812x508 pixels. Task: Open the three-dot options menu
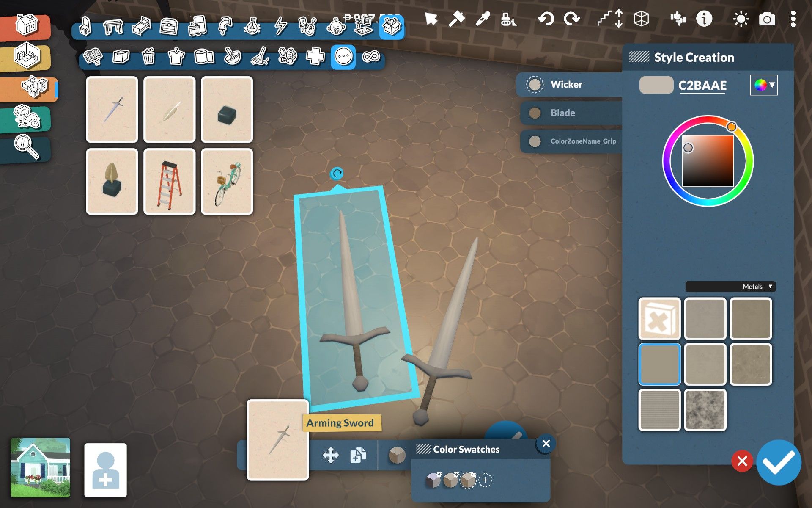[793, 19]
